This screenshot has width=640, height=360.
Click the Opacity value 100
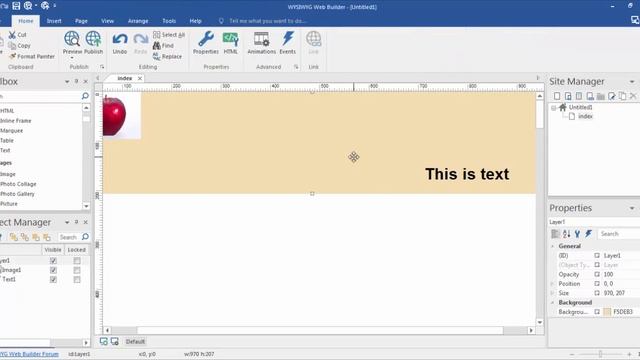tap(608, 274)
